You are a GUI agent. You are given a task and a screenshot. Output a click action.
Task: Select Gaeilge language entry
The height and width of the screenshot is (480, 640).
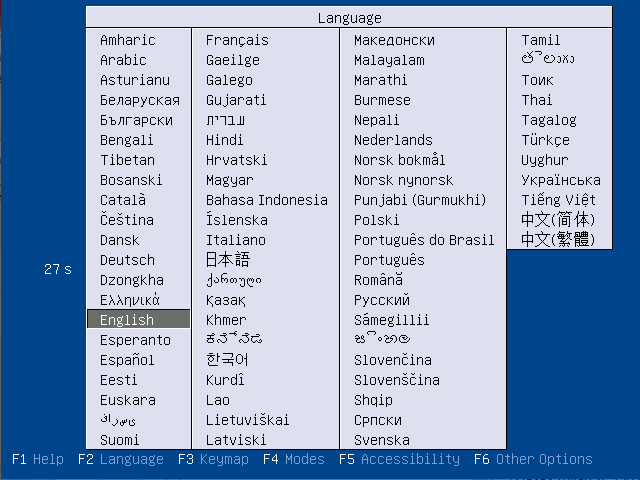coord(233,60)
